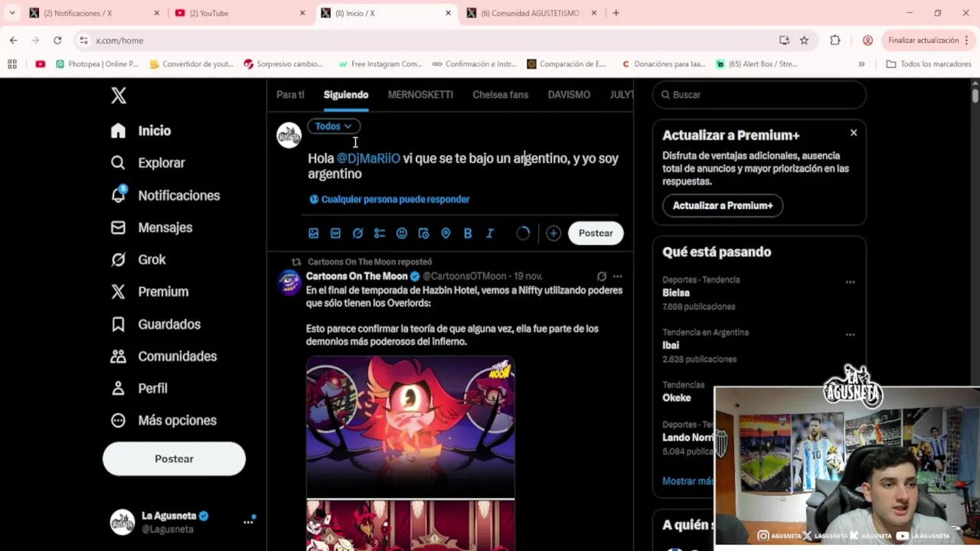Screen dimensions: 980x551
Task: Open the MERNOSKETTI timeline tab
Action: 420,95
